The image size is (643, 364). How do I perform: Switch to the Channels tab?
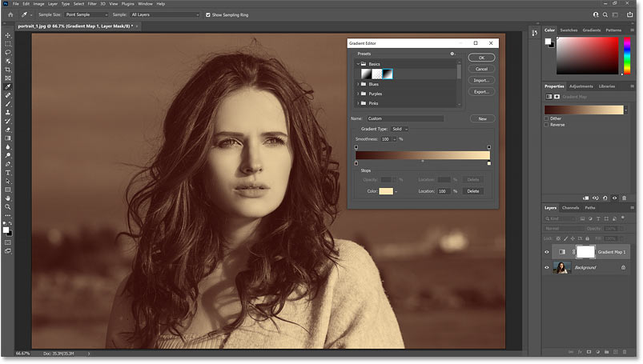[x=570, y=208]
